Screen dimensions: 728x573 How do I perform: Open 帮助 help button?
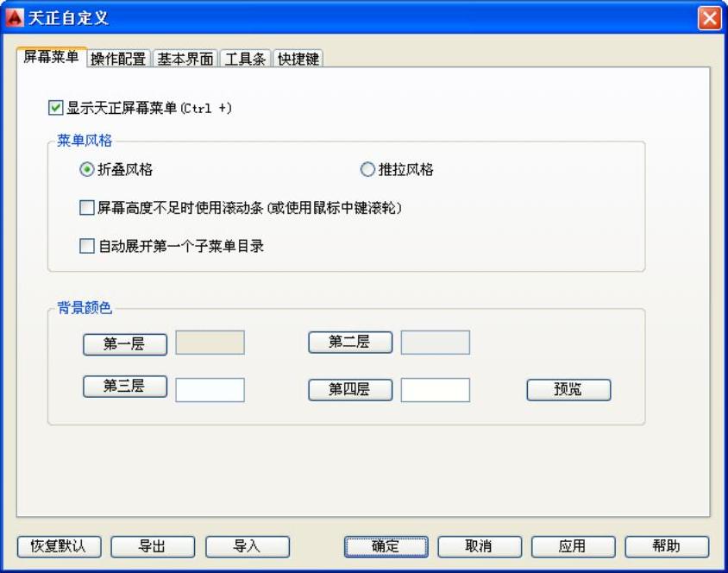click(667, 546)
